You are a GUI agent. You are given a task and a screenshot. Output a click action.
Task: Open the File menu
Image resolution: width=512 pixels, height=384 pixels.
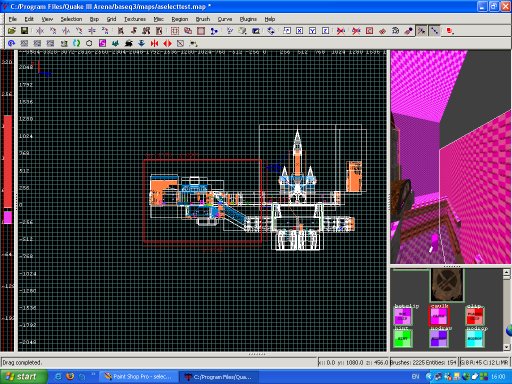pyautogui.click(x=13, y=19)
